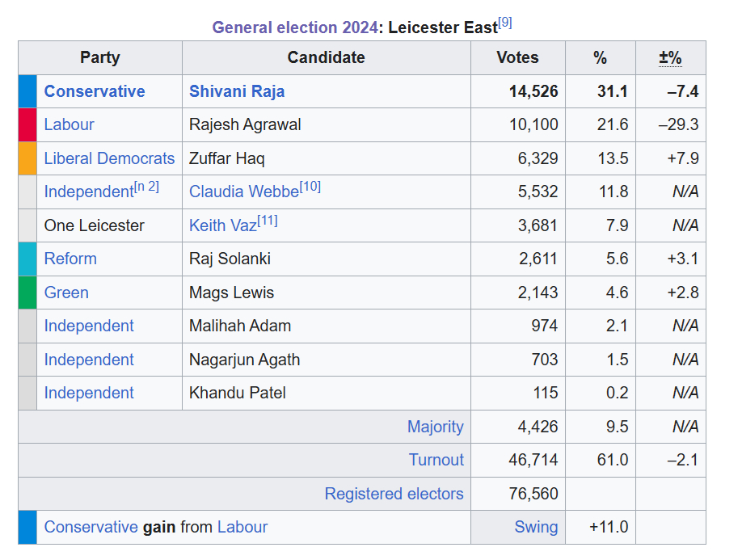Open Claudia Webbe's candidate page
The width and height of the screenshot is (742, 560).
(242, 192)
